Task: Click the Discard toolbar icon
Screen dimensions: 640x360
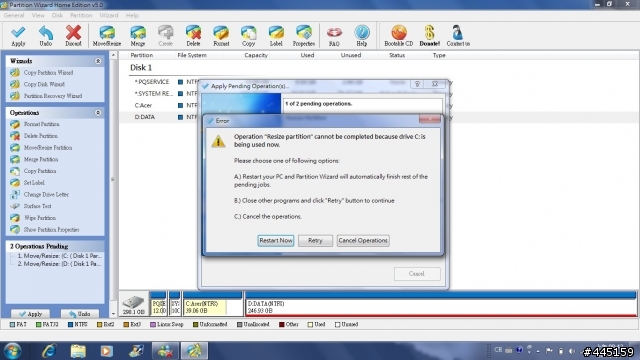Action: point(73,36)
